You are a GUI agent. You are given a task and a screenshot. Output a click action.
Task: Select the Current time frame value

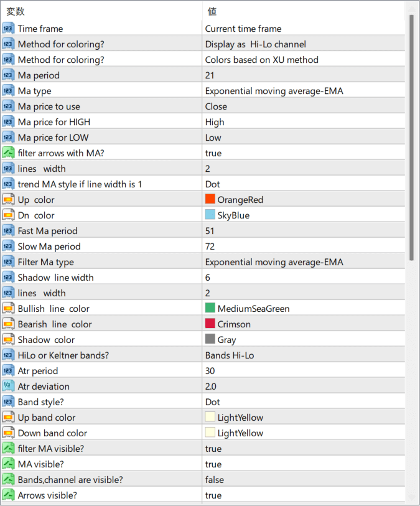pos(243,29)
